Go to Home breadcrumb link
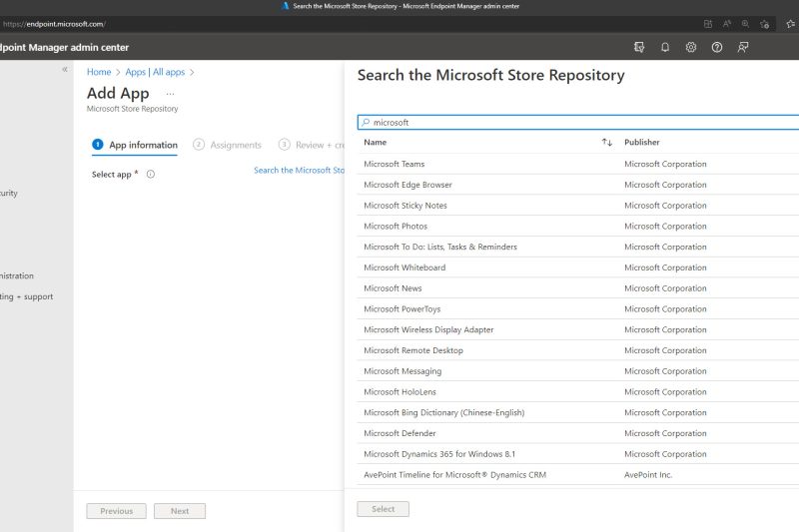Screen dimensions: 799x532 (99, 72)
